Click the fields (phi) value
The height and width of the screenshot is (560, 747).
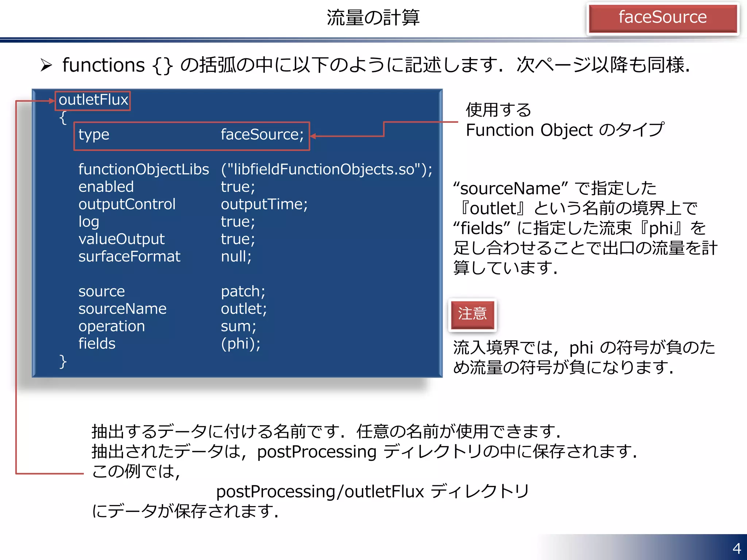[240, 344]
